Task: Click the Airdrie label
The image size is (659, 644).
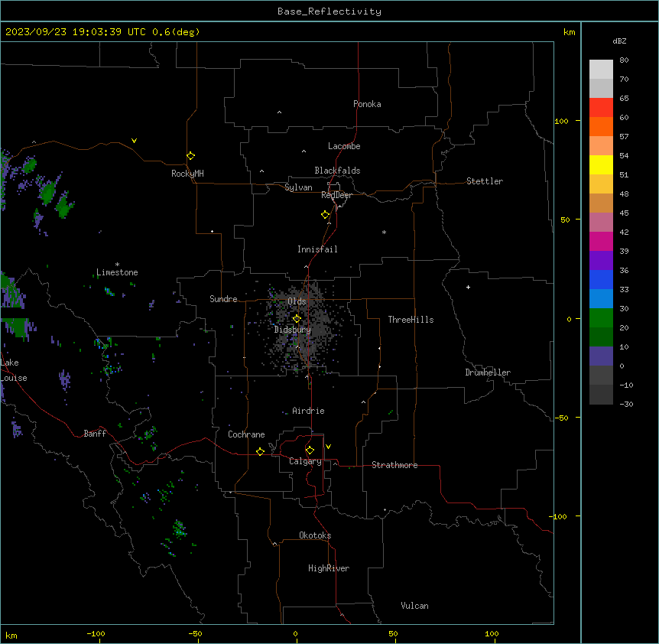Action: pos(309,411)
